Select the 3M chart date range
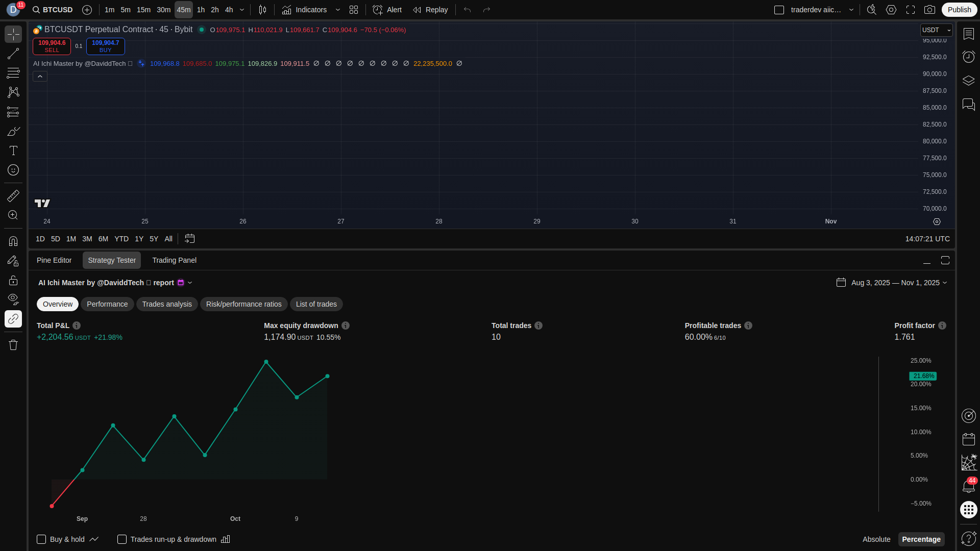Viewport: 980px width, 551px height. pyautogui.click(x=87, y=239)
